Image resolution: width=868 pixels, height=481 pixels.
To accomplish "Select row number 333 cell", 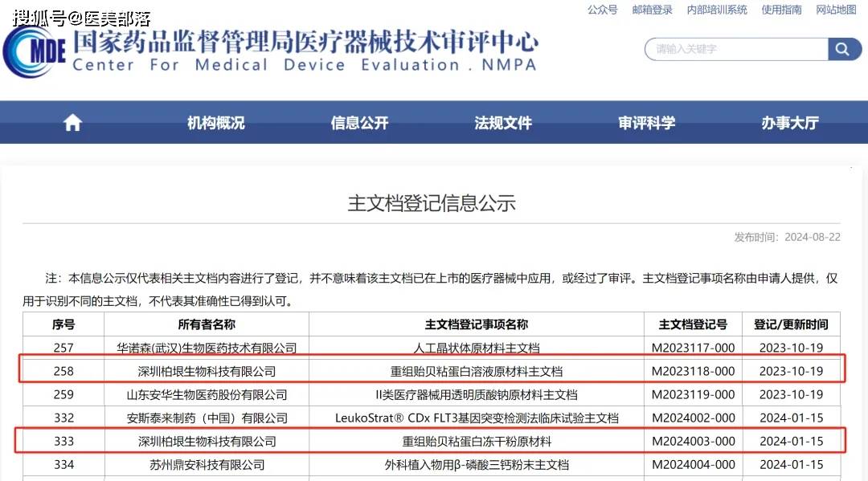I will 63,441.
